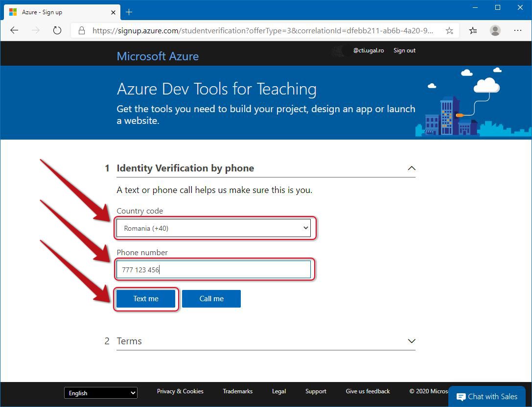Click the Country code label
The height and width of the screenshot is (407, 532).
(140, 211)
